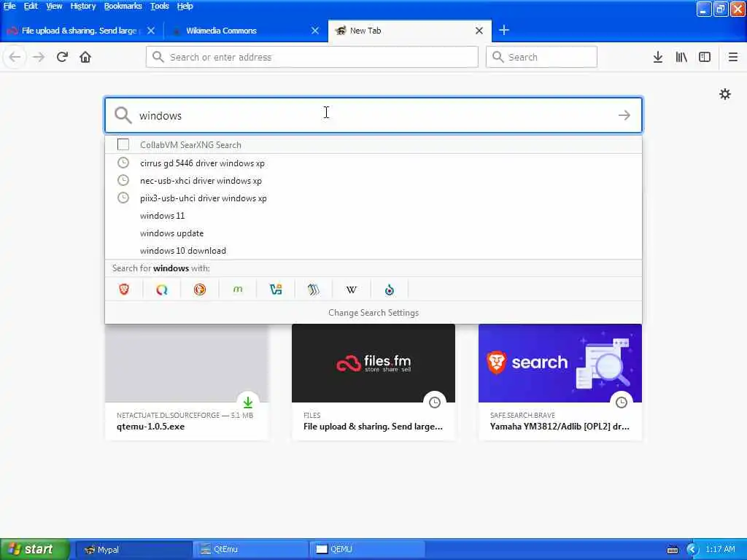
Task: Close the New Tab tab
Action: [x=479, y=31]
